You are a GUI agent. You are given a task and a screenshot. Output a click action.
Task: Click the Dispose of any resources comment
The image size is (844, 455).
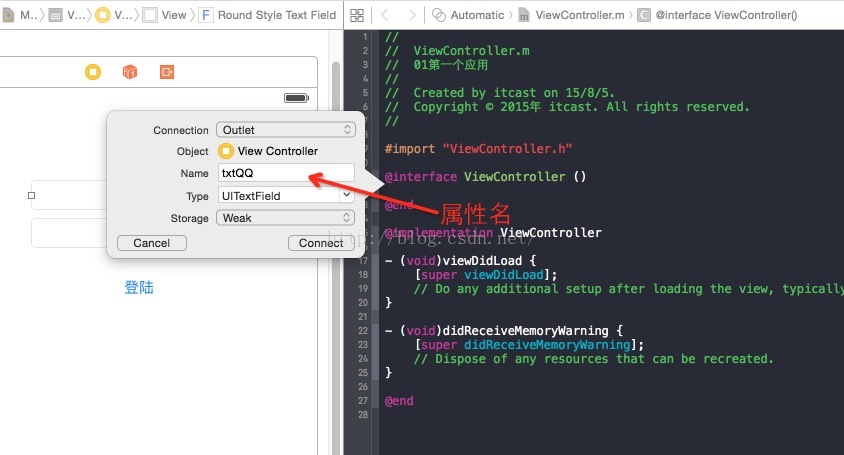click(593, 359)
